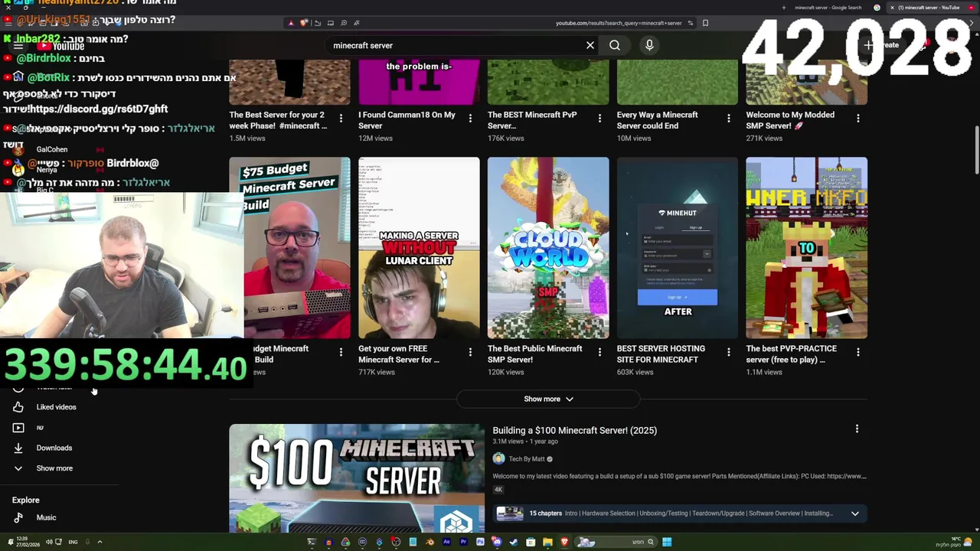Screen dimensions: 980x551
Task: Visit Tech By Matt channel name link
Action: [x=527, y=459]
